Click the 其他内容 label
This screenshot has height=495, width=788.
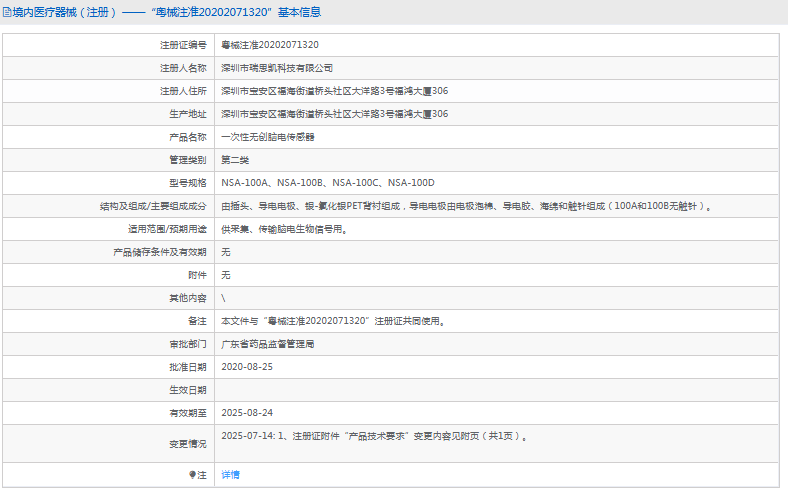coord(187,298)
